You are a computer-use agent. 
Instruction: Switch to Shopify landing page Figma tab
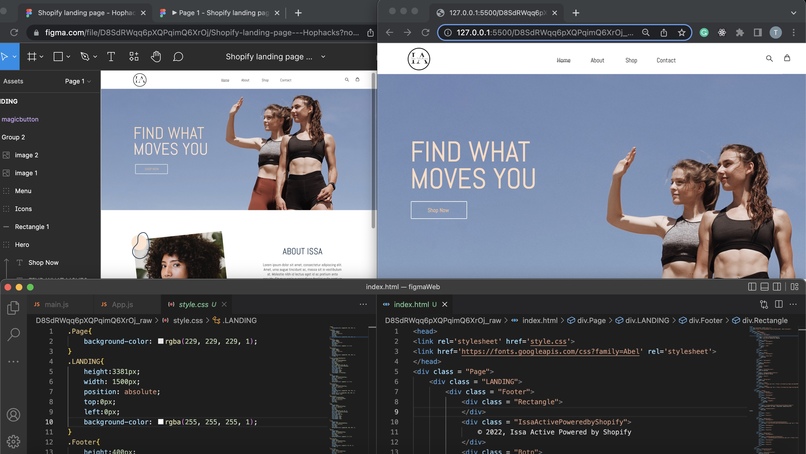coord(86,13)
